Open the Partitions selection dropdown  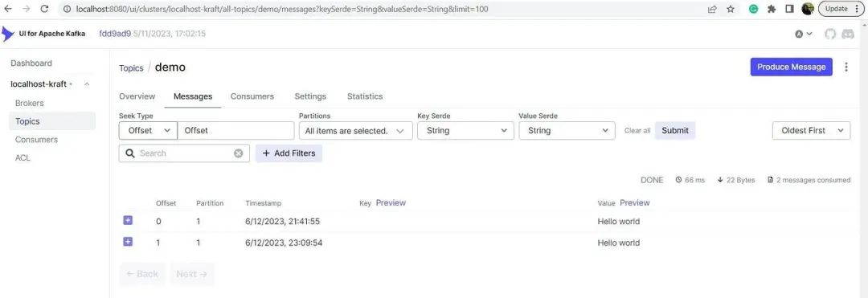[355, 131]
